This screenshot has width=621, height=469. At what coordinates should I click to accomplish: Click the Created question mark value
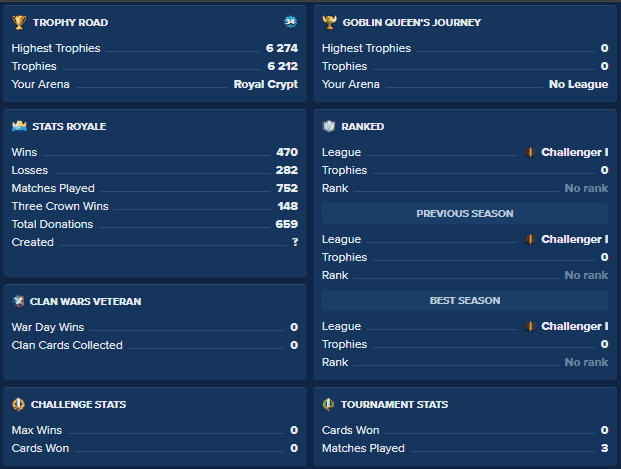point(294,242)
